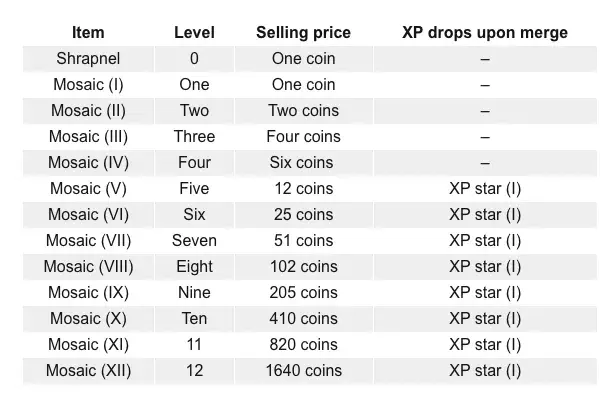Click the 820 coins price cell

point(303,344)
